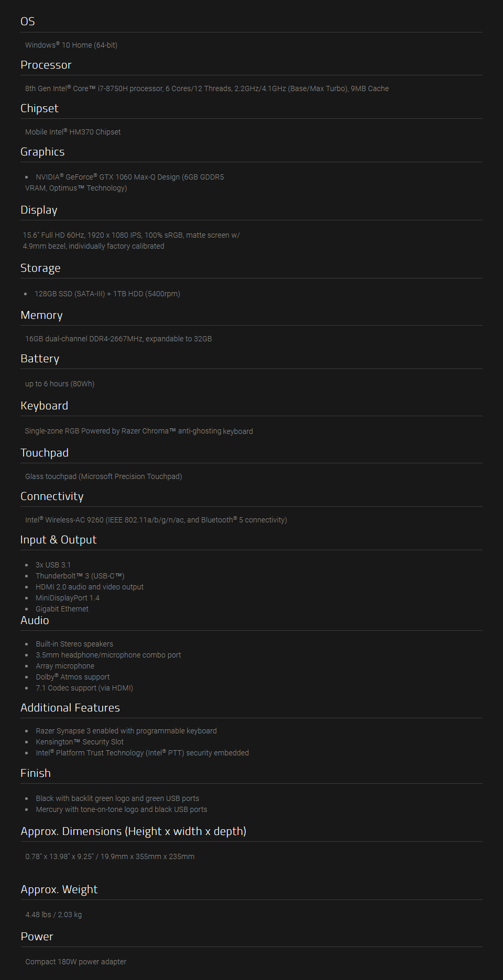Select the Mercury finish option line
The width and height of the screenshot is (503, 980).
click(x=122, y=809)
